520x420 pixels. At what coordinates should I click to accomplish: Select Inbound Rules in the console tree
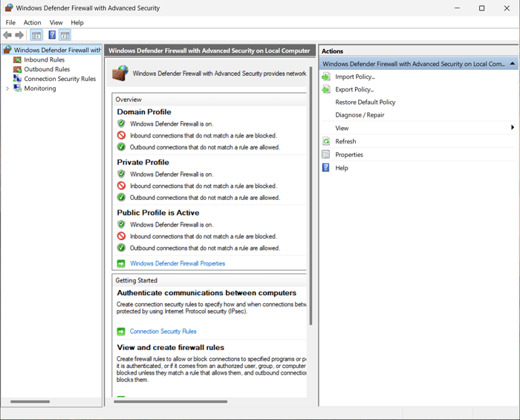click(x=44, y=59)
